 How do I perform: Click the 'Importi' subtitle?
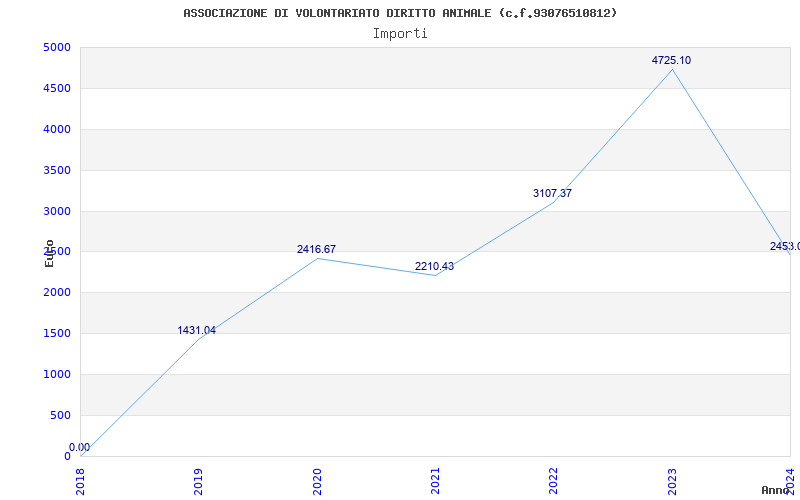(400, 34)
